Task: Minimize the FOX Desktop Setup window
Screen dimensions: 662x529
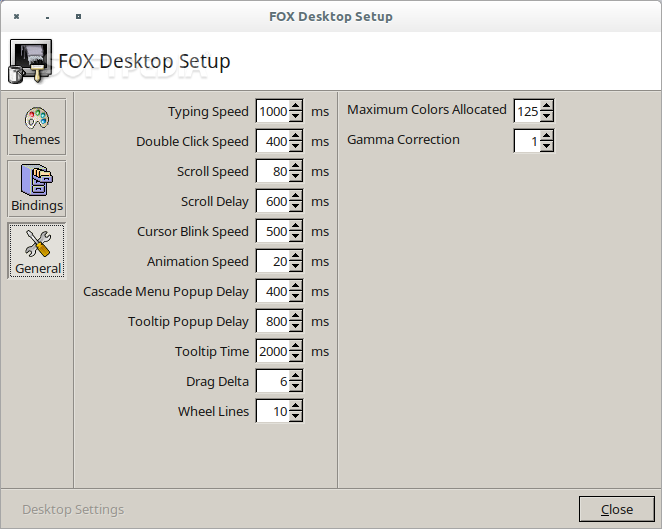Action: 47,17
